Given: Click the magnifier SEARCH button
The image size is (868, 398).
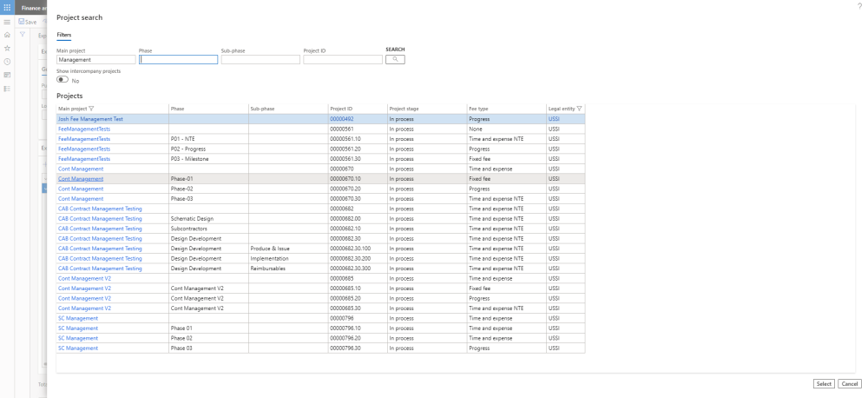Looking at the screenshot, I should [x=395, y=59].
